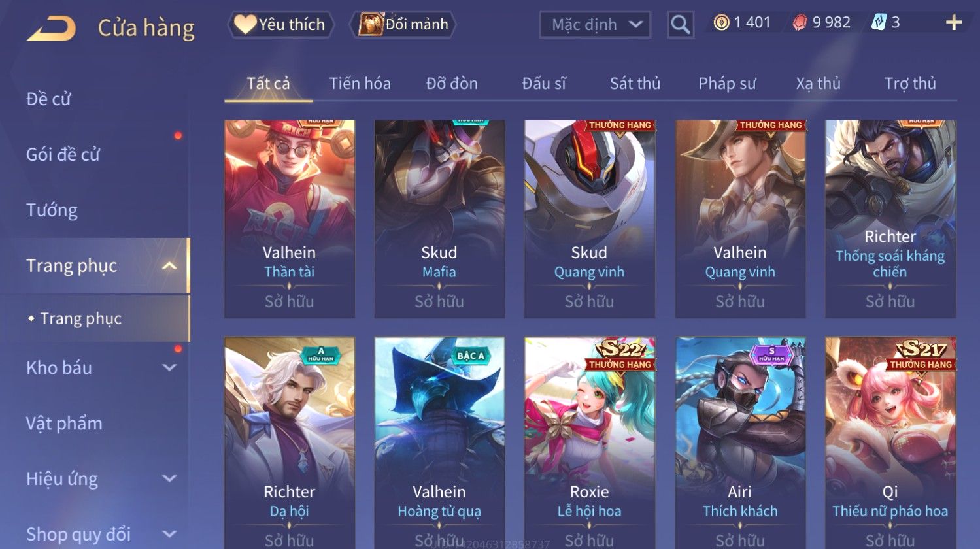
Task: Select the Roxie Lễ hội hoa skin
Action: [589, 442]
